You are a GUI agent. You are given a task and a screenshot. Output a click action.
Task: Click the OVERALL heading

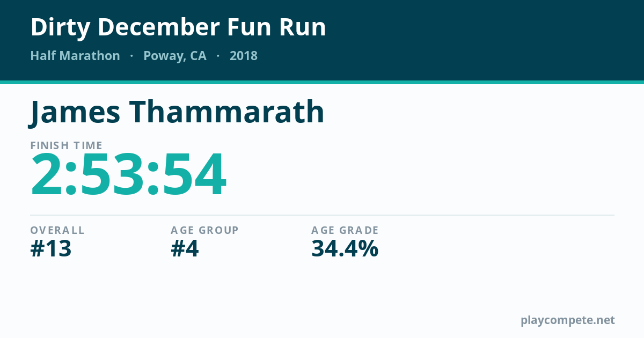(57, 230)
